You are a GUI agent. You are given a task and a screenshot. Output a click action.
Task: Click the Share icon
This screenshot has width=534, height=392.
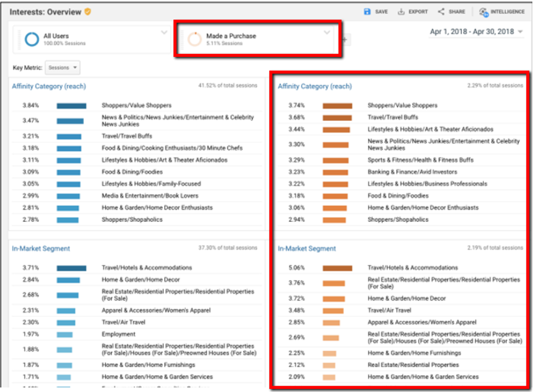[440, 11]
